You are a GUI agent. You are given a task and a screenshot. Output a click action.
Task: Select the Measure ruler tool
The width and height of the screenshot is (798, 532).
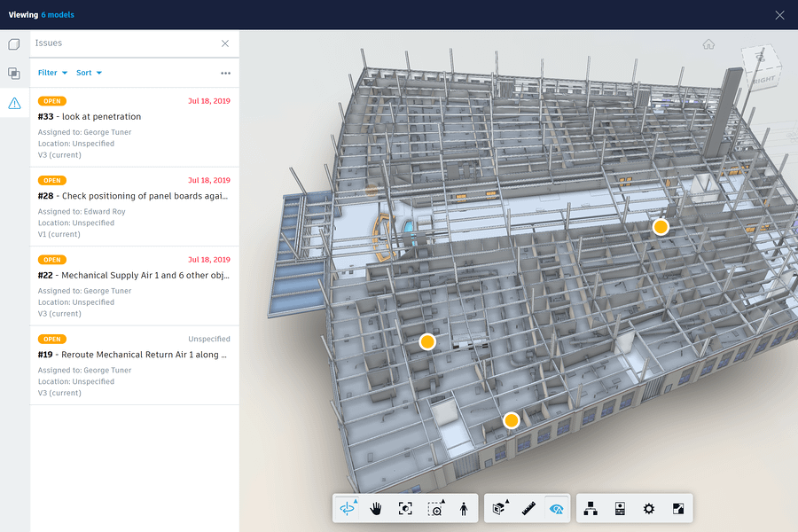[x=528, y=508]
